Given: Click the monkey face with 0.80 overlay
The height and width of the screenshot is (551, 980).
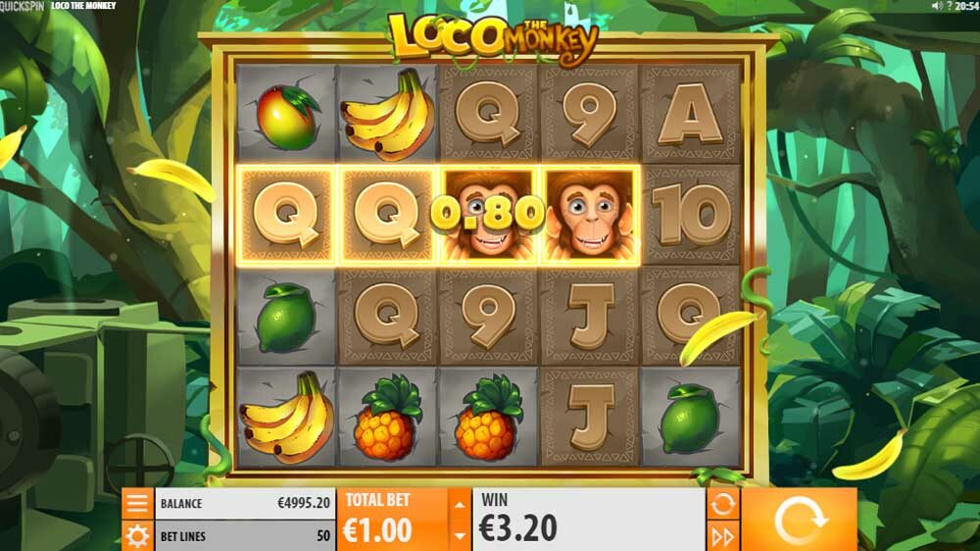Looking at the screenshot, I should point(487,214).
